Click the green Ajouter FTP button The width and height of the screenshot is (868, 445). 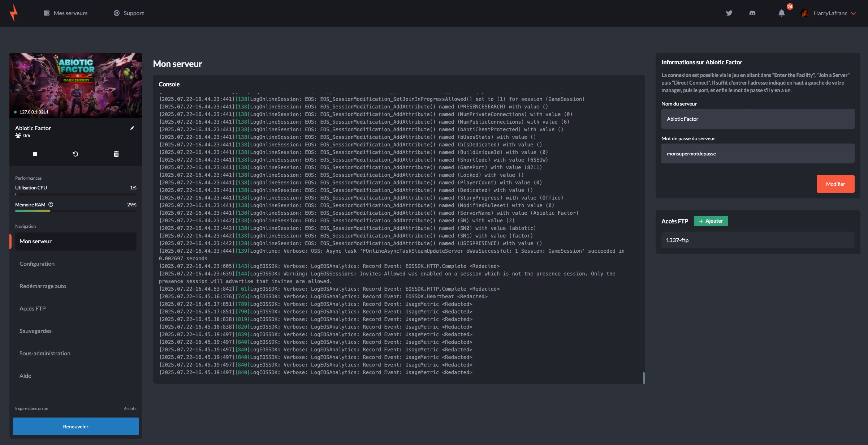[x=711, y=221]
